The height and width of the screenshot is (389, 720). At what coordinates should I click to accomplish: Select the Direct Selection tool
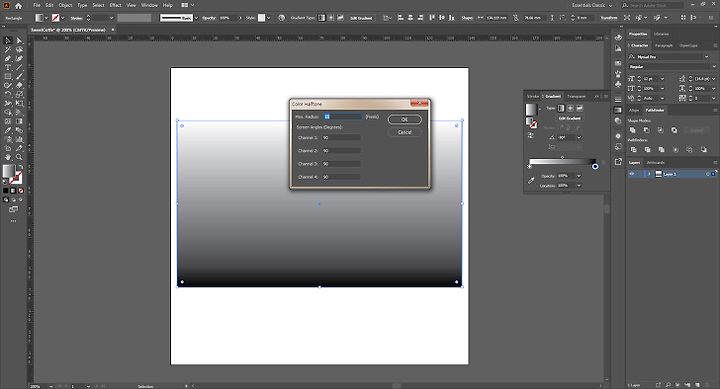click(x=19, y=40)
